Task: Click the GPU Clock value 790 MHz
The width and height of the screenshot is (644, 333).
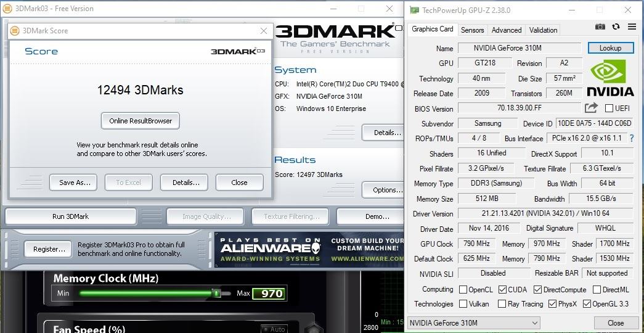Action: click(x=476, y=244)
